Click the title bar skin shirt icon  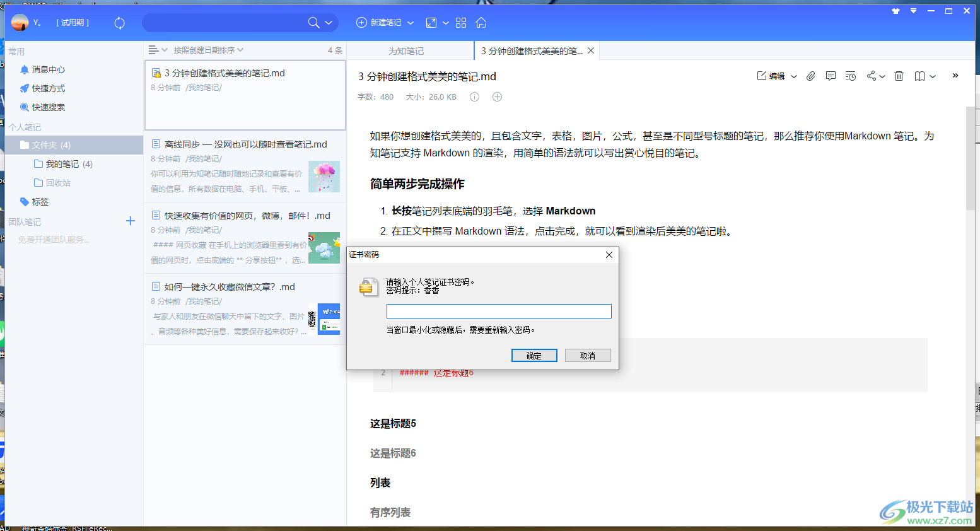pyautogui.click(x=895, y=11)
